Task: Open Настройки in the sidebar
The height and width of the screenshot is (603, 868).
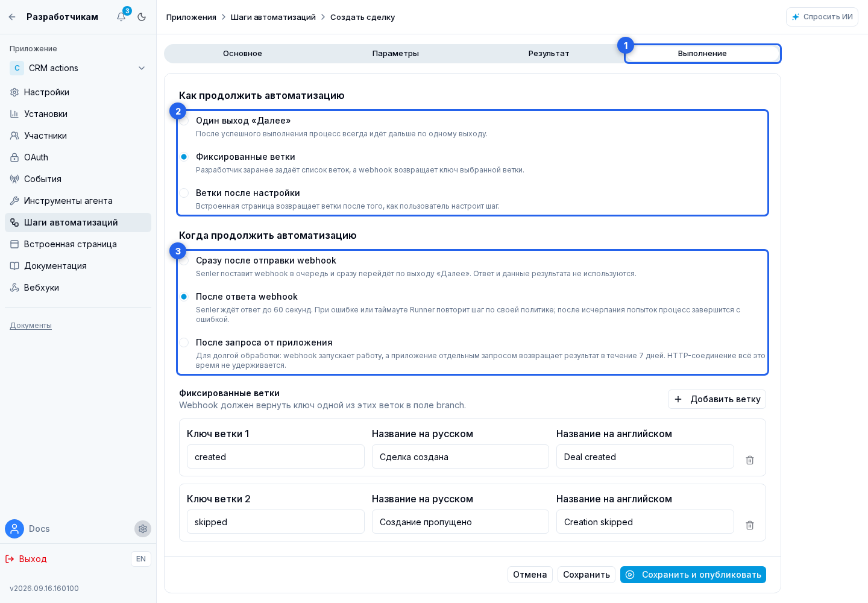Action: [78, 92]
